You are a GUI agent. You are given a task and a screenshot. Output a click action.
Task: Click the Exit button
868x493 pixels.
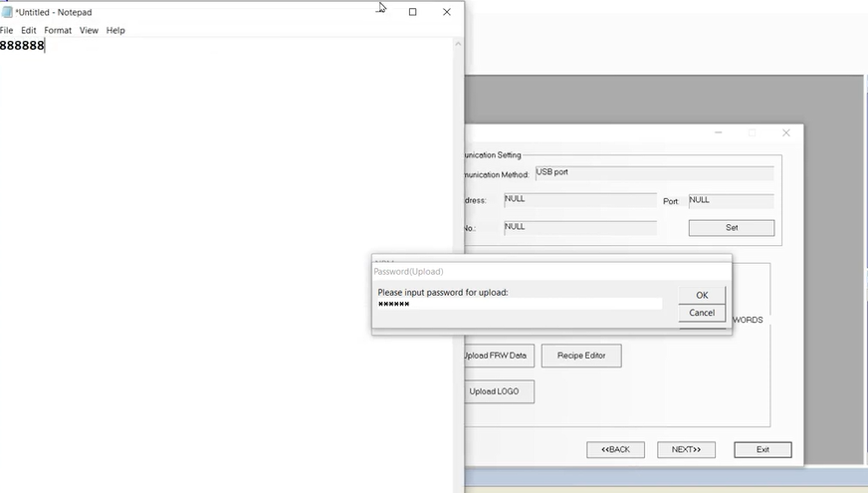pyautogui.click(x=762, y=449)
